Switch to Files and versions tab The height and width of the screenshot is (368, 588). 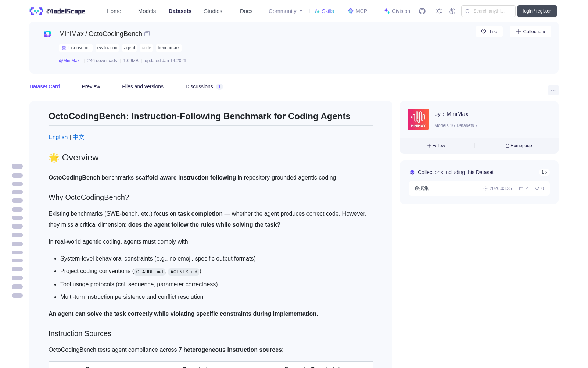[x=143, y=86]
